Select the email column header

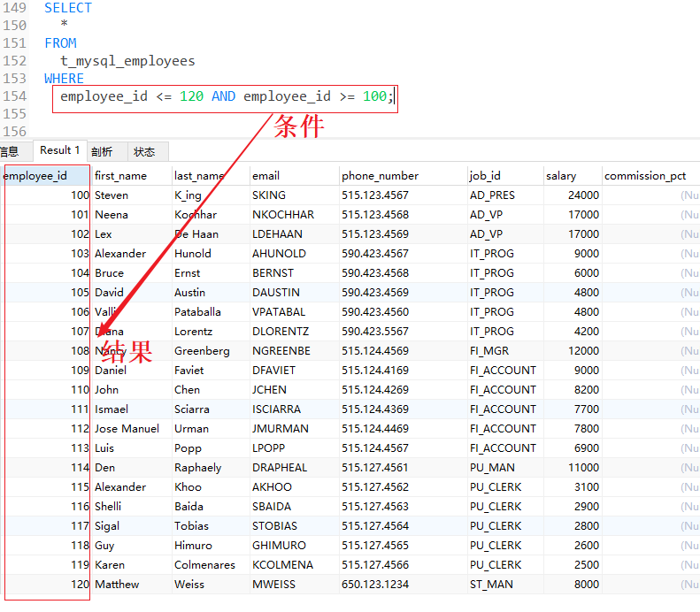tap(294, 176)
